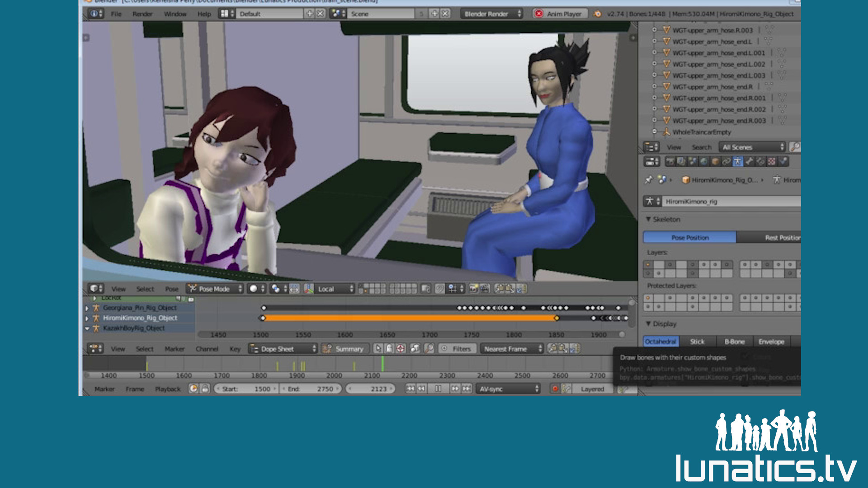Screen dimensions: 868x488
Task: Open the Render properties tab icon
Action: (x=670, y=161)
